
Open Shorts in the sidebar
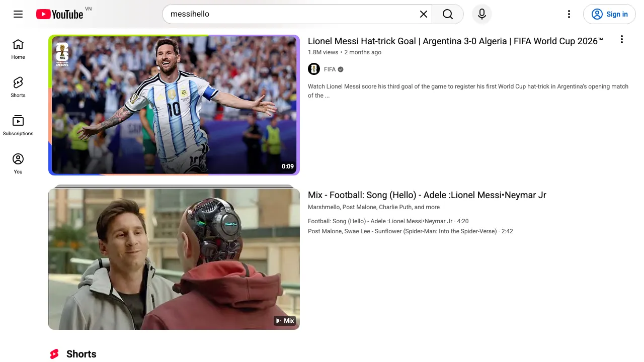click(18, 87)
